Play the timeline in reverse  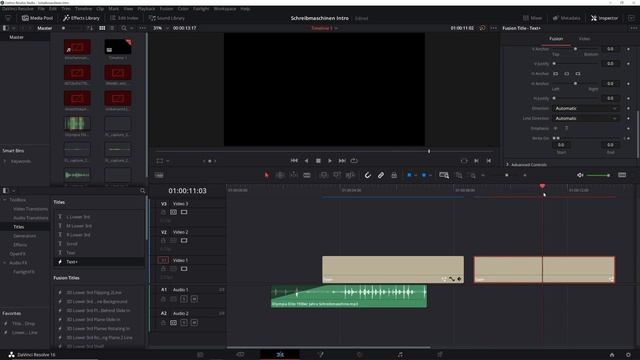(x=306, y=160)
